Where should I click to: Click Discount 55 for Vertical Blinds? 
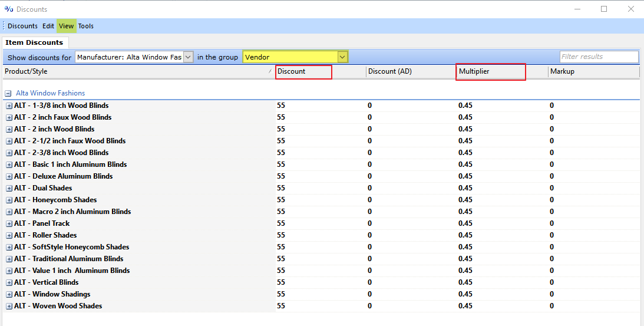(x=281, y=282)
